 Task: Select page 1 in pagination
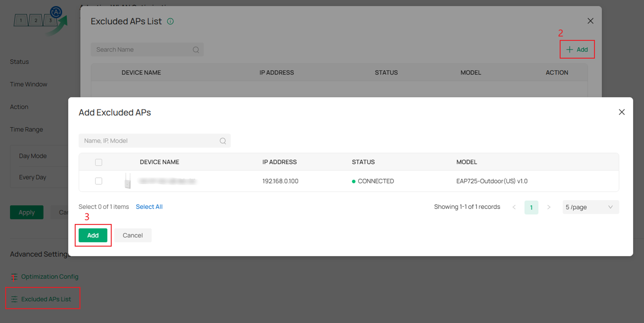pos(531,207)
